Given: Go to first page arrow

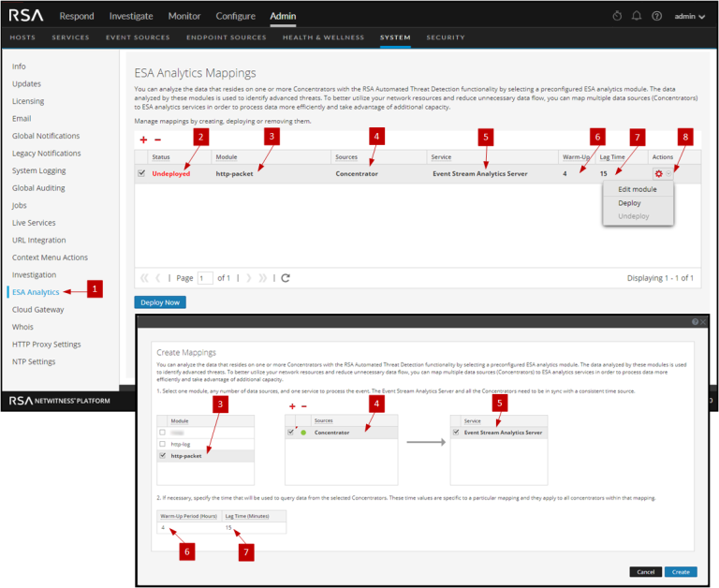Looking at the screenshot, I should pos(144,278).
